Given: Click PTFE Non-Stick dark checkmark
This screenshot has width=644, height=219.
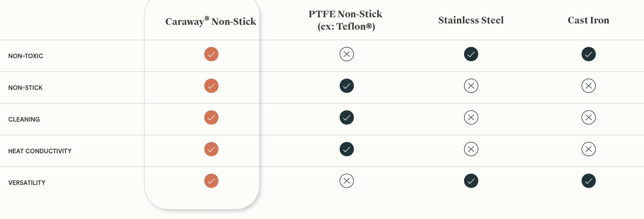Looking at the screenshot, I should pyautogui.click(x=347, y=86).
